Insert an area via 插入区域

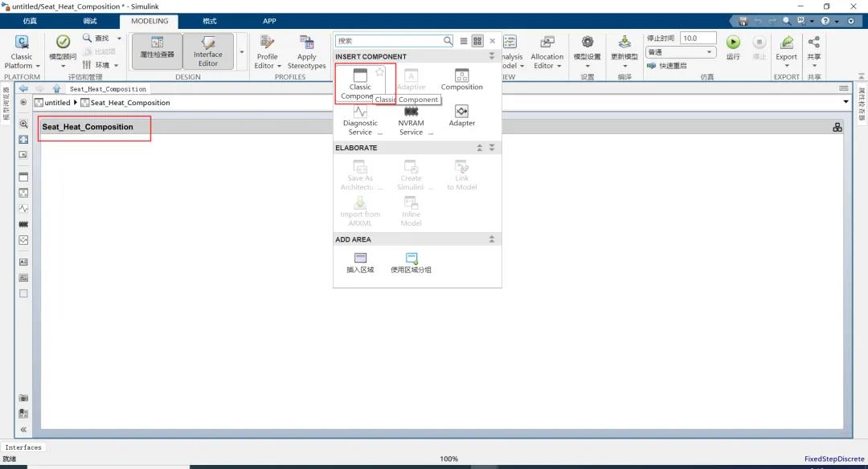[360, 263]
